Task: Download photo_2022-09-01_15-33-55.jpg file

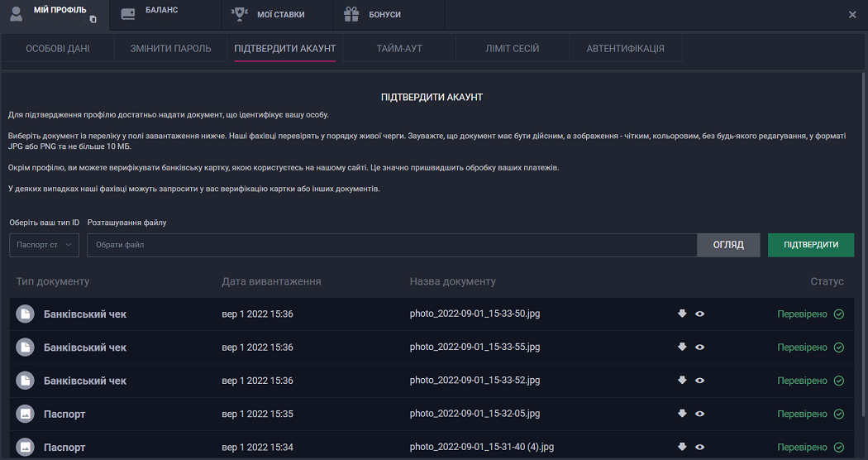Action: [x=682, y=347]
